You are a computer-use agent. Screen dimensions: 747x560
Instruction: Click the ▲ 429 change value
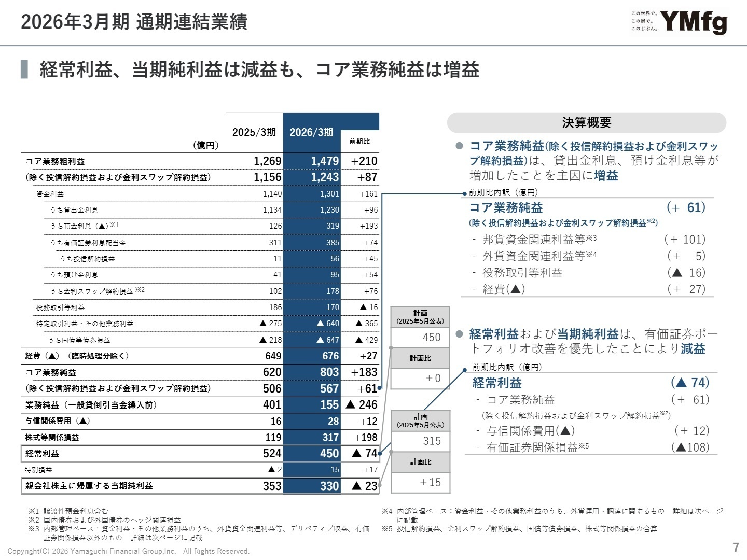tap(367, 340)
